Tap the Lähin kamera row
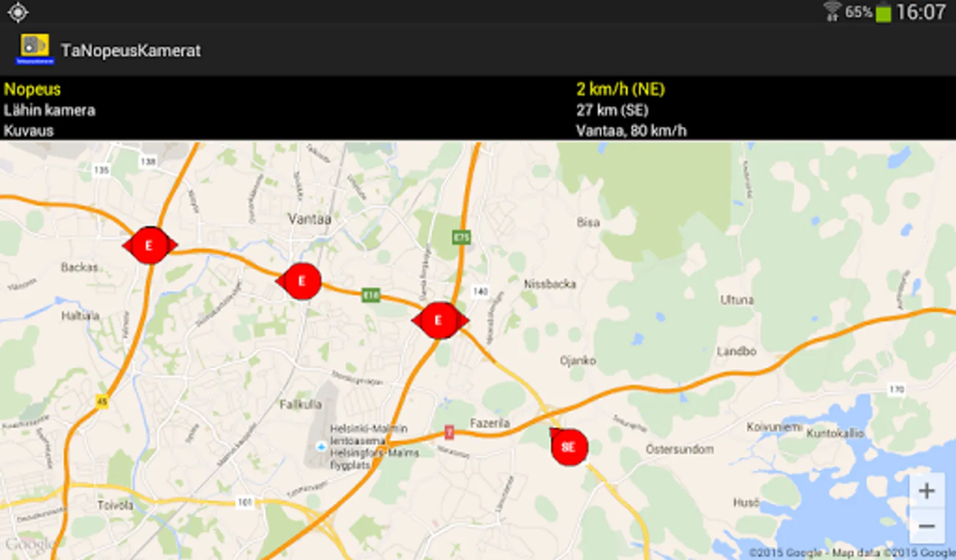This screenshot has width=956, height=560. point(478,110)
